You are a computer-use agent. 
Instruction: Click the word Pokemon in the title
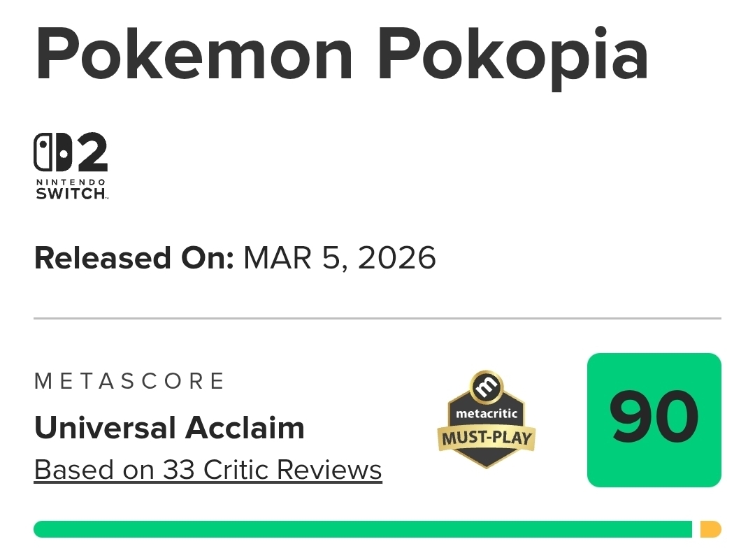click(192, 55)
